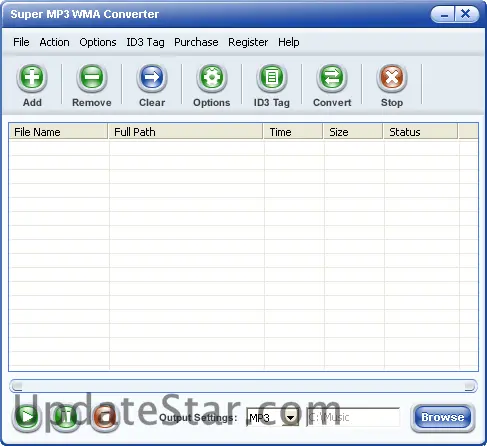Image resolution: width=487 pixels, height=446 pixels.
Task: Stop playback with the red stop button
Action: click(105, 417)
